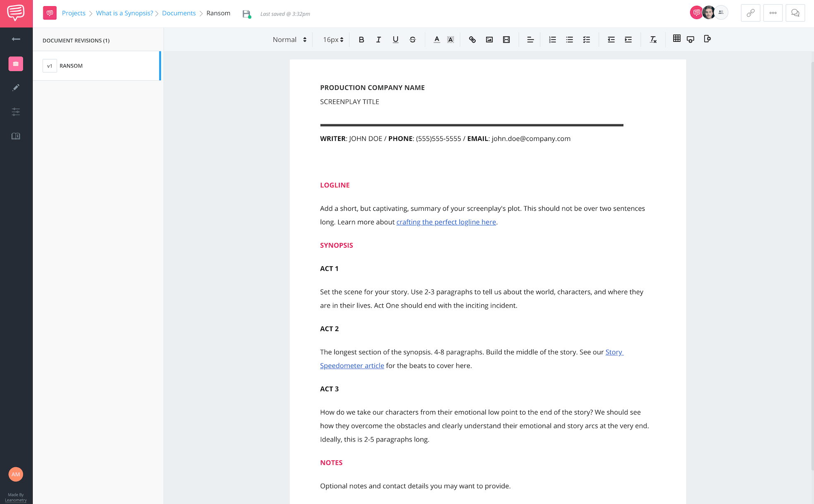Open the knowledge base book icon
Image resolution: width=814 pixels, height=504 pixels.
click(x=16, y=136)
